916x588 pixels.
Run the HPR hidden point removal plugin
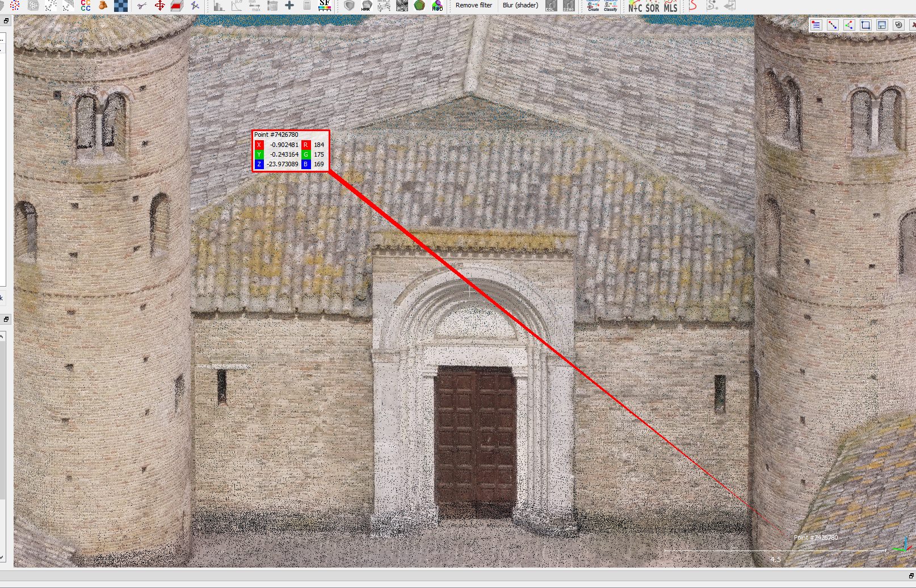coord(367,6)
